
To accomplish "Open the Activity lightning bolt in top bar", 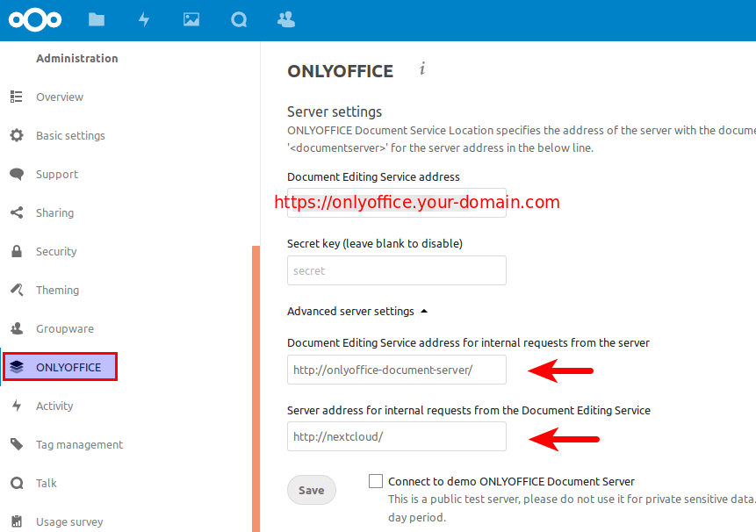I will [144, 19].
